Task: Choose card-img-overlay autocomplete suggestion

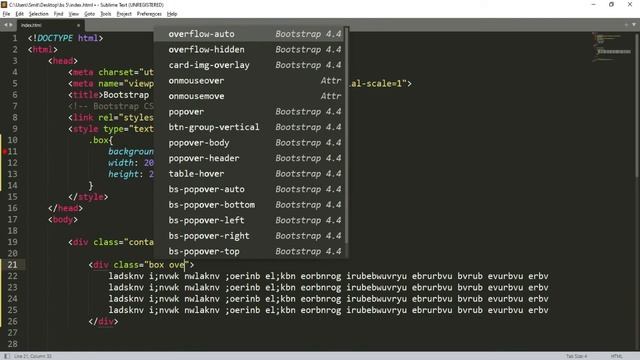Action: (249, 65)
